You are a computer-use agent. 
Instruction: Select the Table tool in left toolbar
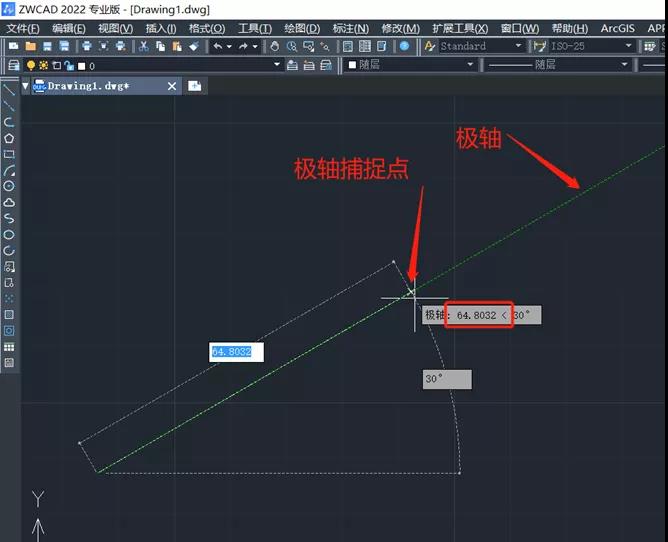click(9, 347)
